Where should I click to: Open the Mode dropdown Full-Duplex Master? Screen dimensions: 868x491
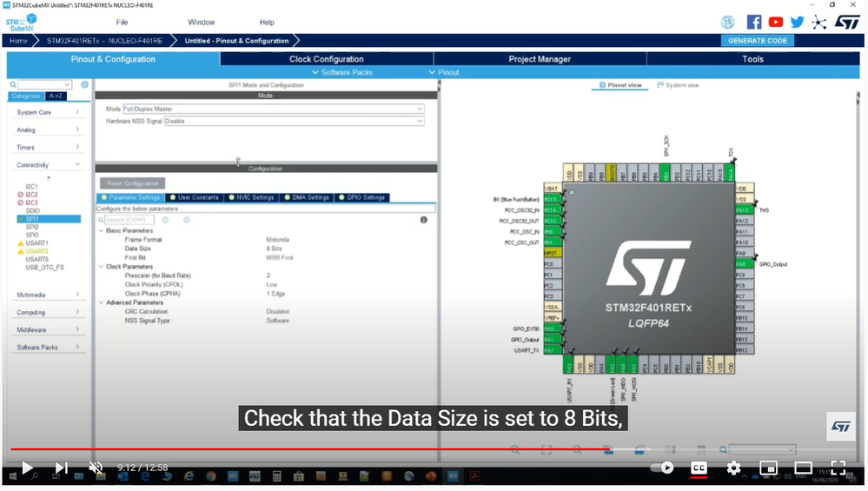[274, 109]
